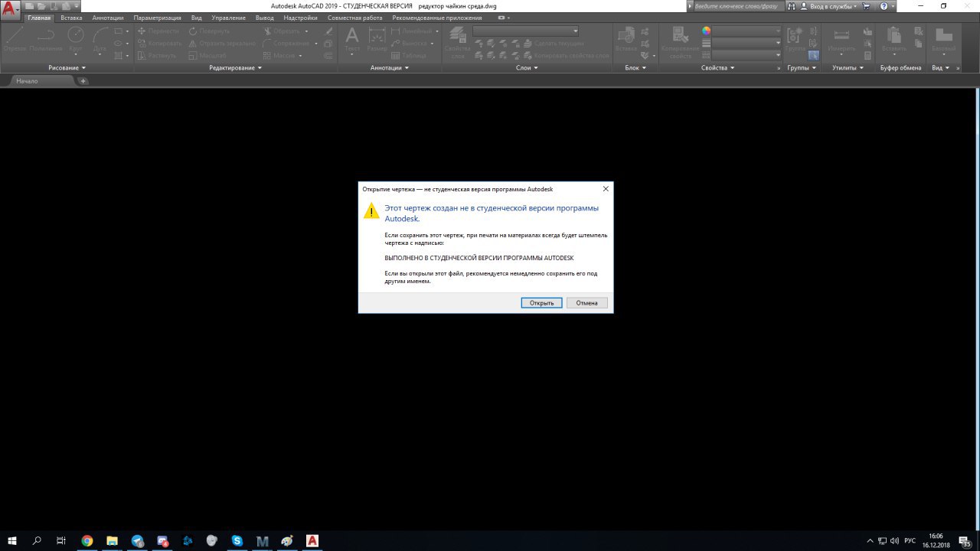The width and height of the screenshot is (980, 551).
Task: Add a new drawing tab with plus
Action: 83,81
